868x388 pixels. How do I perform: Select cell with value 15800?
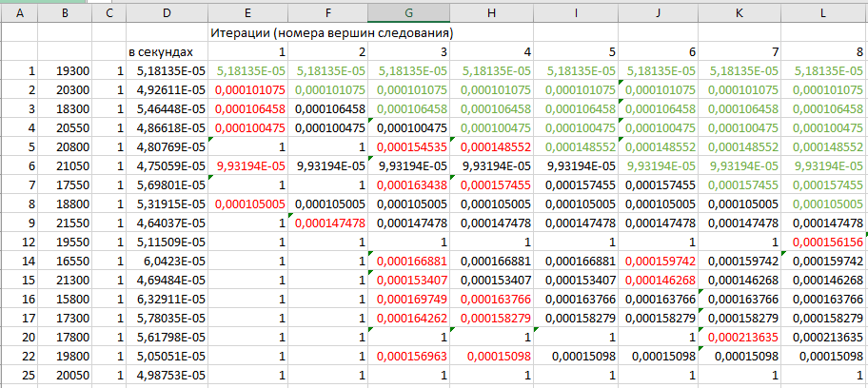point(66,299)
